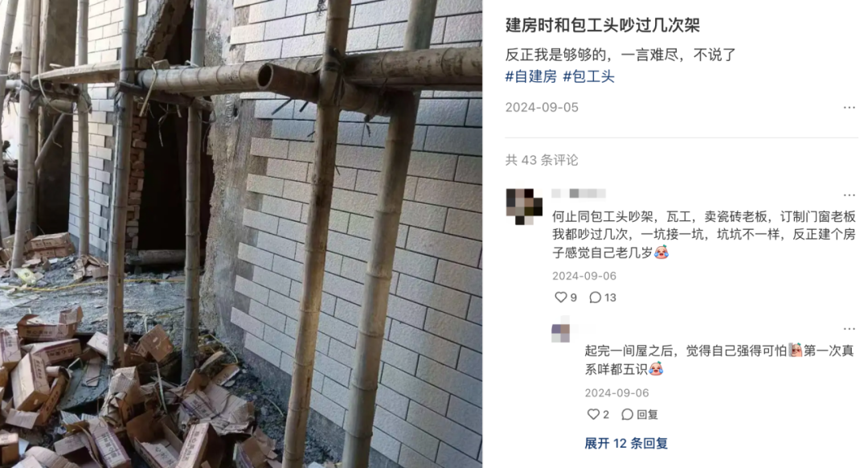Click the 共 43 条评论 comments header

tap(542, 160)
